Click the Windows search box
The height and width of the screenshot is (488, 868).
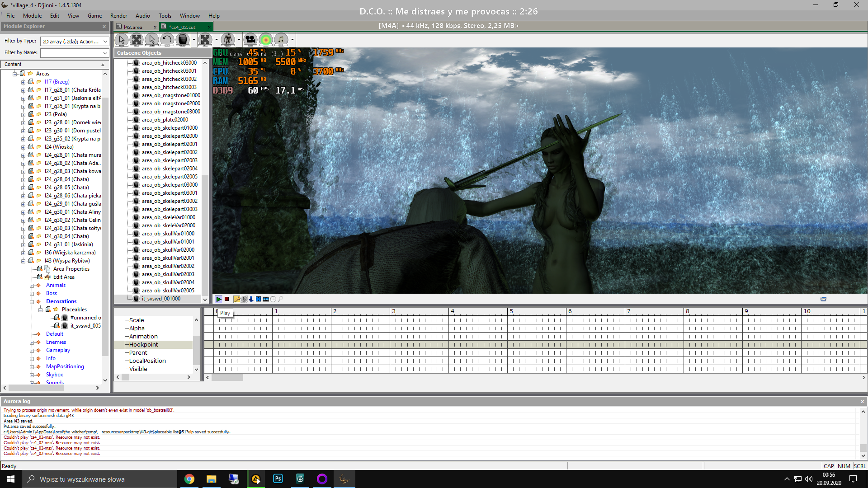[x=99, y=479]
